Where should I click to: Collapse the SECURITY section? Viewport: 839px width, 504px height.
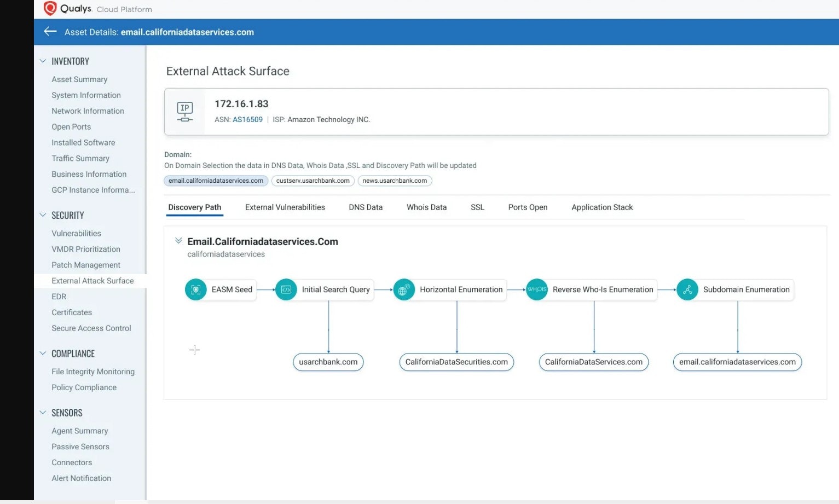43,215
